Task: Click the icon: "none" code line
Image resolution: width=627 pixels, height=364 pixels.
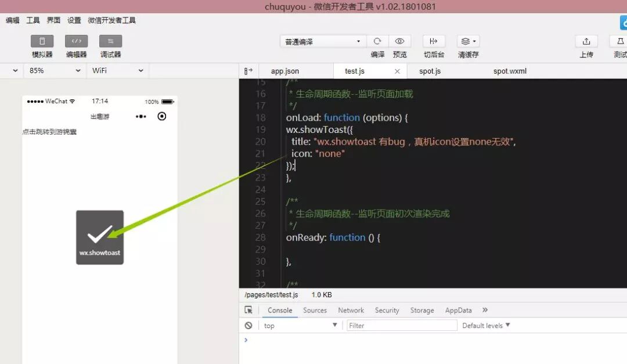Action: 318,154
